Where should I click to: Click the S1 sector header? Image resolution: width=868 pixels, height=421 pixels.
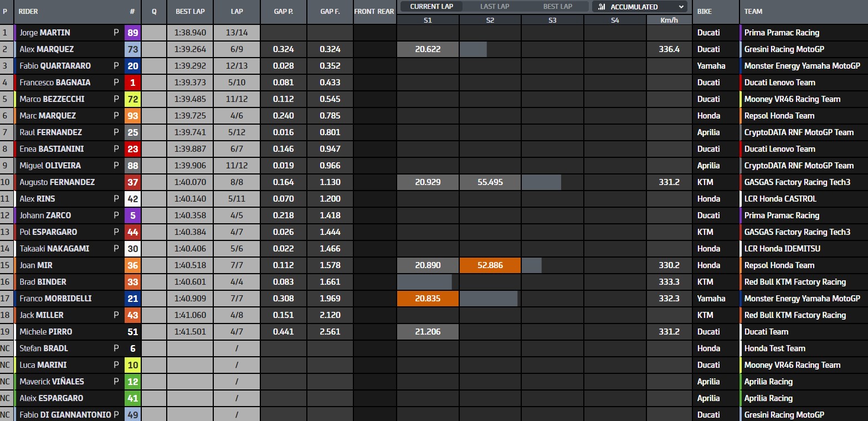coord(428,19)
